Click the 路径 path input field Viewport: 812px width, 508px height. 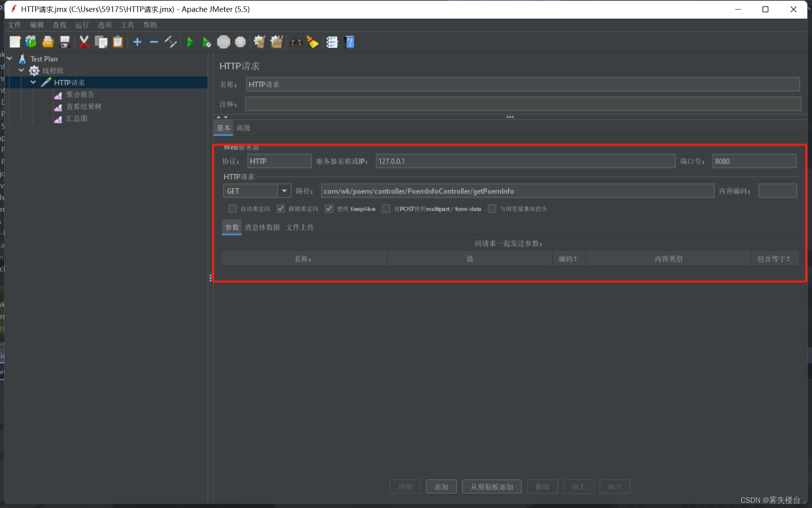(x=517, y=191)
